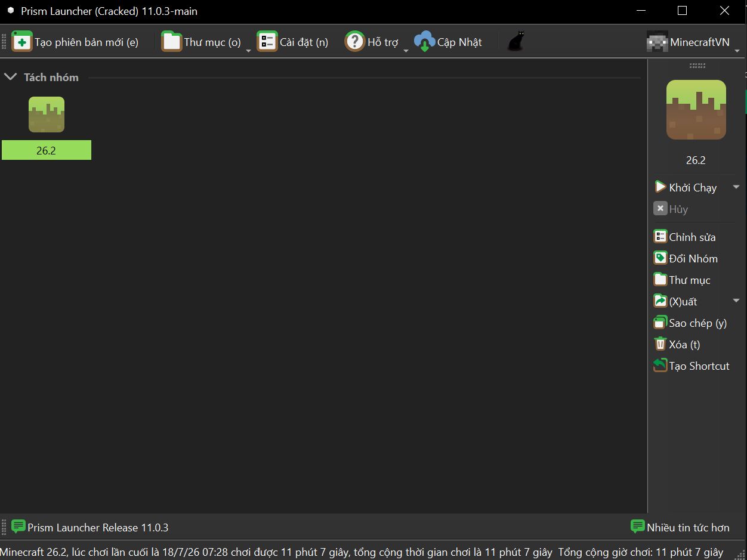747x560 pixels.
Task: Select the 26.2 instance grass block thumbnail
Action: click(x=47, y=115)
